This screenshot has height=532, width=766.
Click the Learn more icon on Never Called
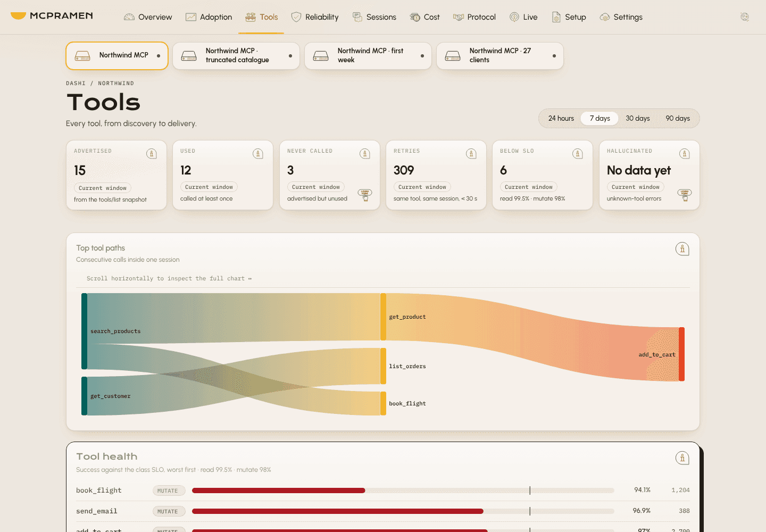coord(365,195)
